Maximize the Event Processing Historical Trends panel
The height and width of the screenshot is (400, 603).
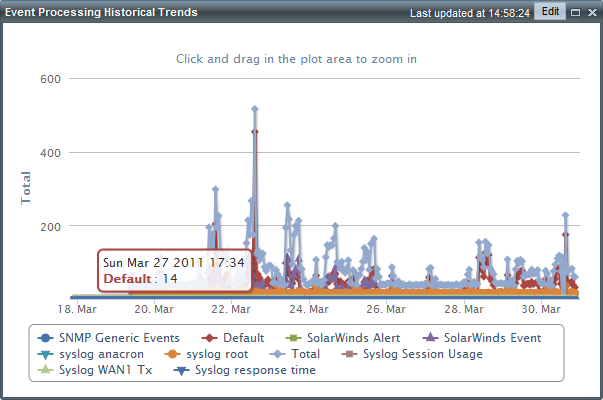[575, 13]
